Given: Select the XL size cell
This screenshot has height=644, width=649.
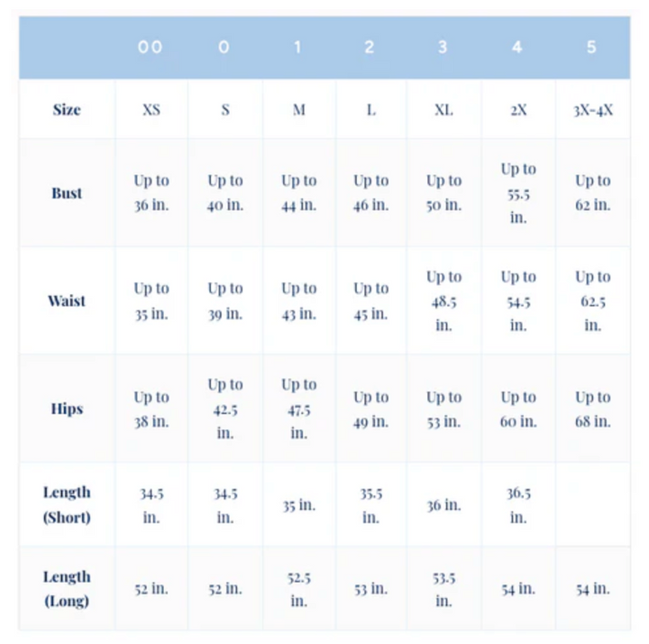Looking at the screenshot, I should pyautogui.click(x=443, y=110).
